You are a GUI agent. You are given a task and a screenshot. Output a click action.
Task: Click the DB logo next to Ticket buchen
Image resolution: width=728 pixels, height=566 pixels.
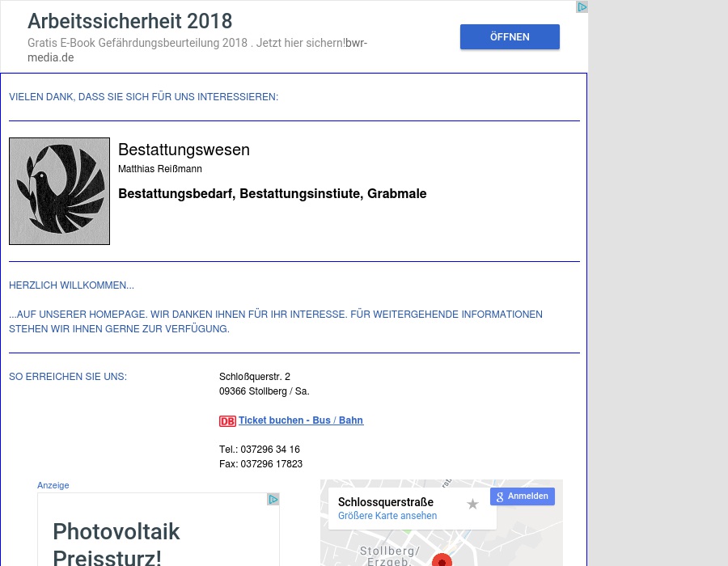click(227, 421)
